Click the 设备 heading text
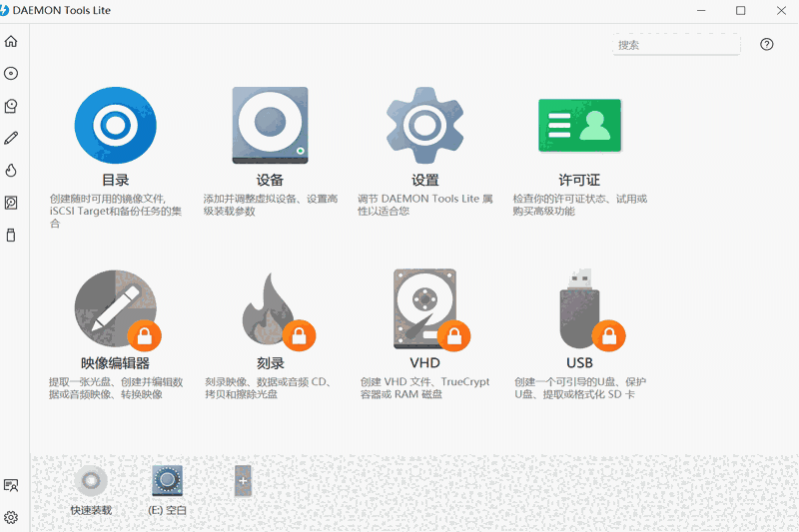This screenshot has height=532, width=799. pos(270,180)
